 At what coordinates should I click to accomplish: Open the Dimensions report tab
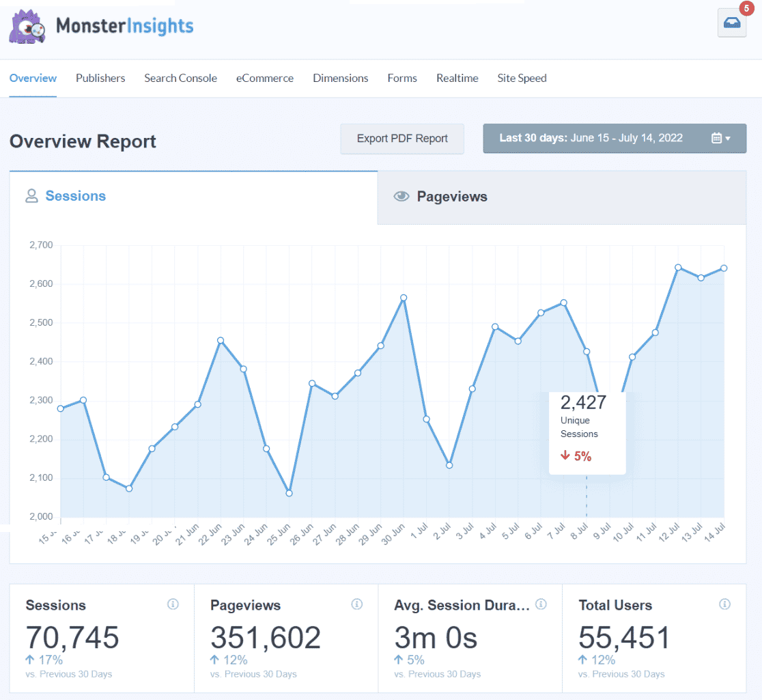point(340,78)
